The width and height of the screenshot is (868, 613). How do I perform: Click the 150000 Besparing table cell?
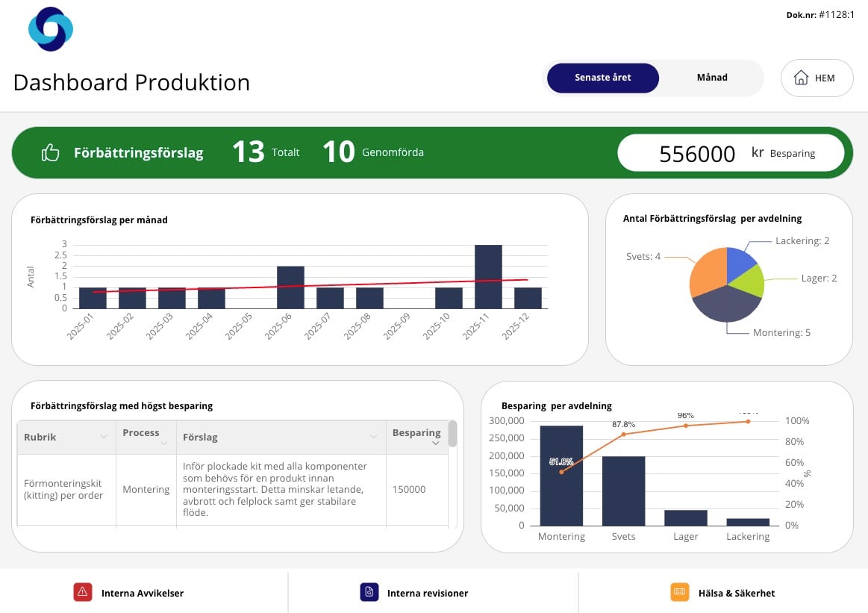click(417, 490)
